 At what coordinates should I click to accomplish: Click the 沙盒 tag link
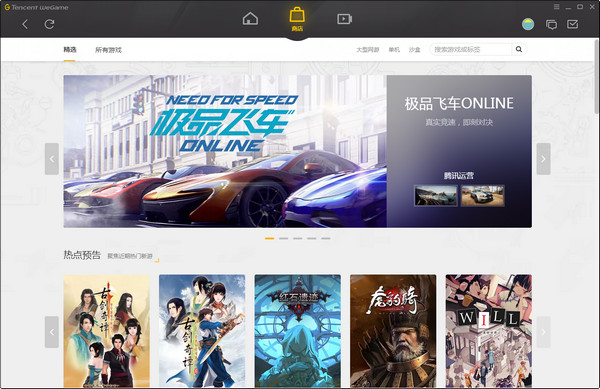pos(414,50)
